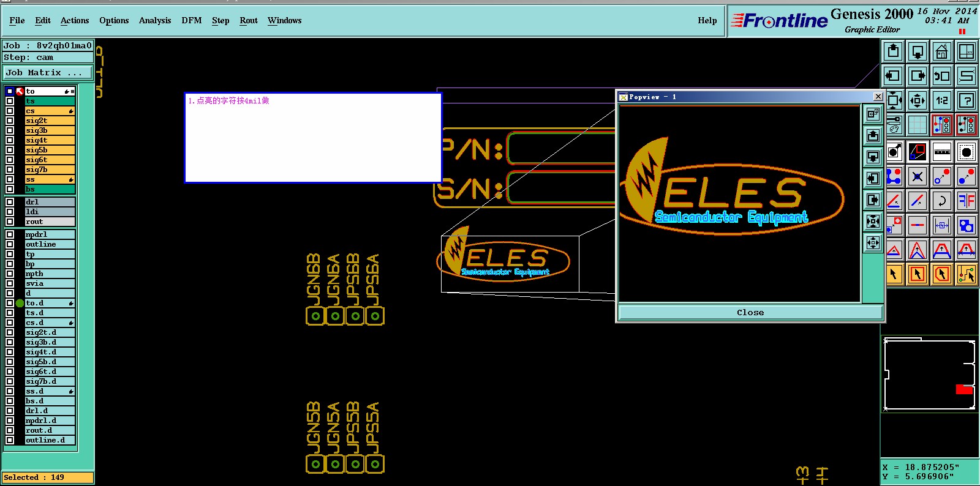This screenshot has height=486, width=980.
Task: Open the Options menu
Action: pyautogui.click(x=114, y=20)
